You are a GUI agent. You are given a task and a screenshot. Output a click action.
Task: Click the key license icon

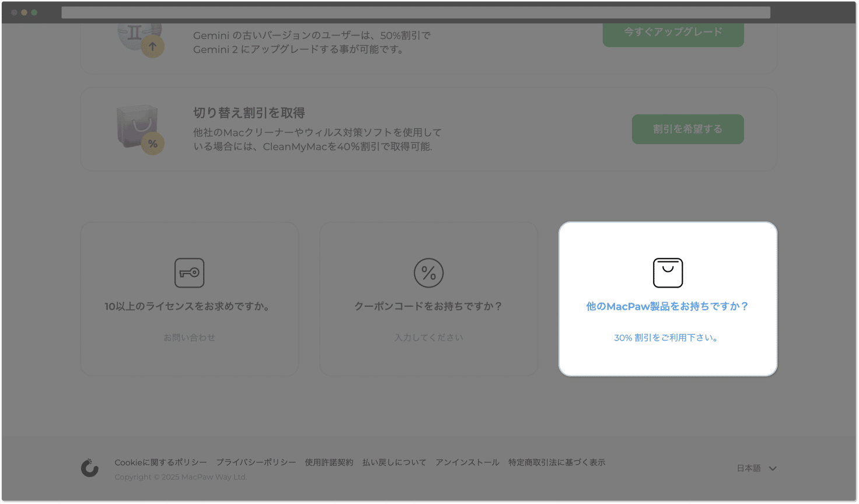coord(189,272)
